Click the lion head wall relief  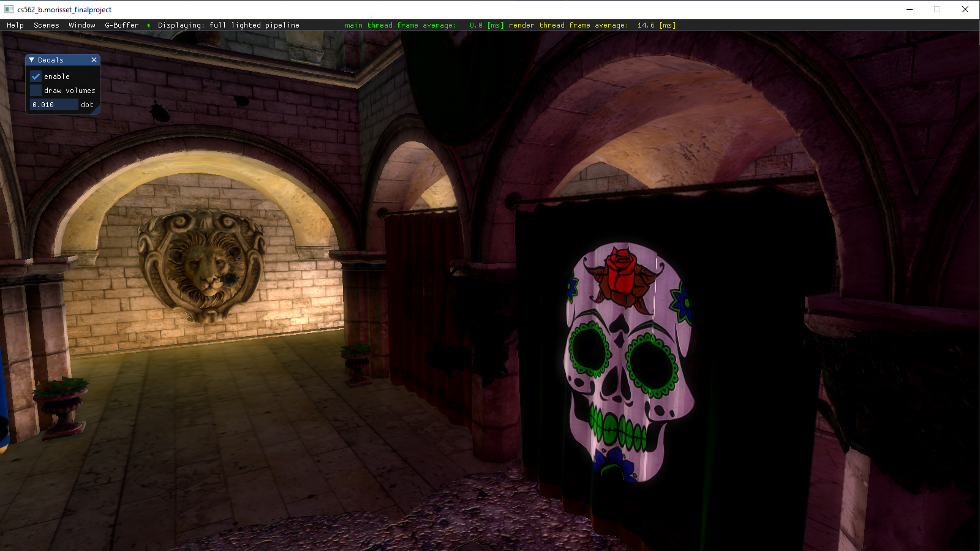[202, 266]
